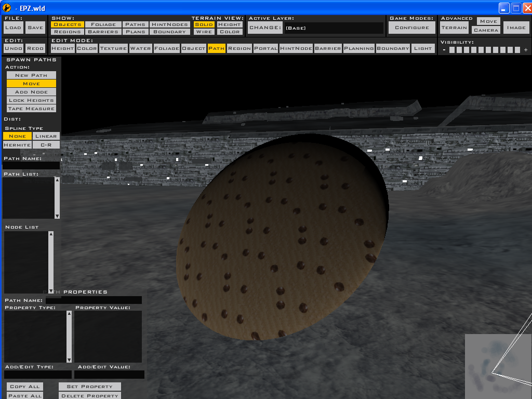Select Solid terrain view

point(204,24)
